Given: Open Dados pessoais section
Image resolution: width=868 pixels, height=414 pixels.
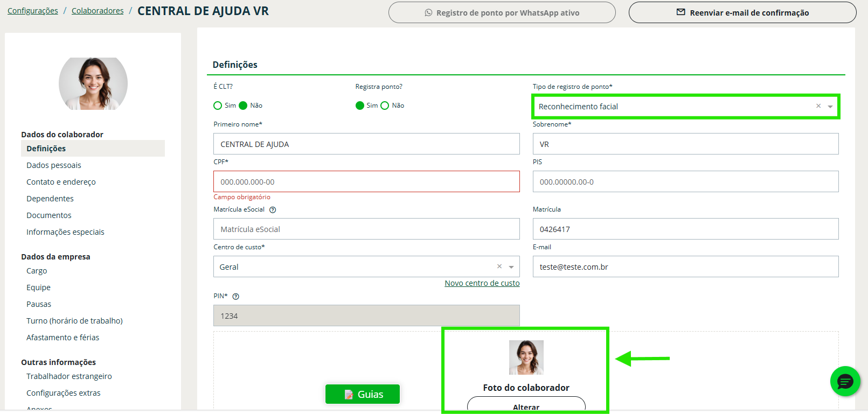Looking at the screenshot, I should [x=54, y=165].
